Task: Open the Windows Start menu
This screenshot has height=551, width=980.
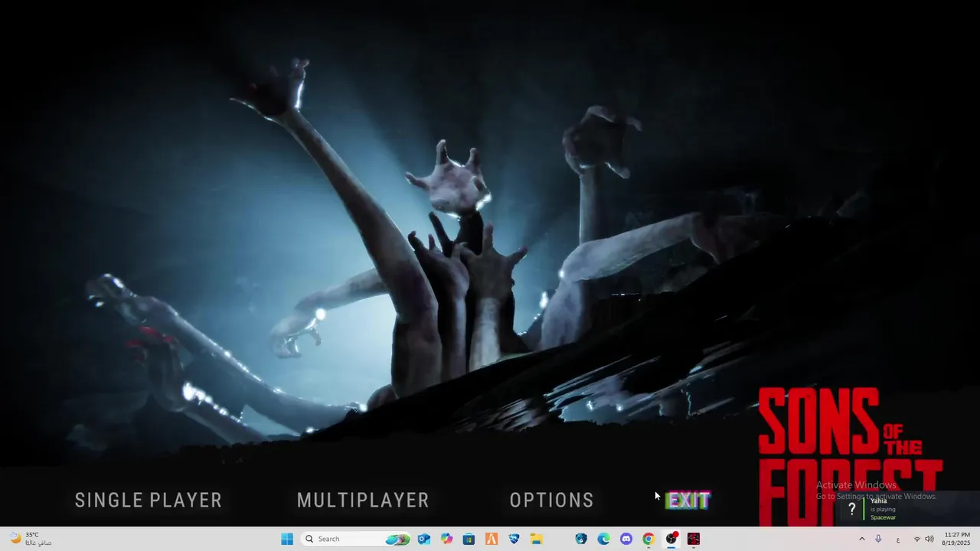Action: click(287, 539)
